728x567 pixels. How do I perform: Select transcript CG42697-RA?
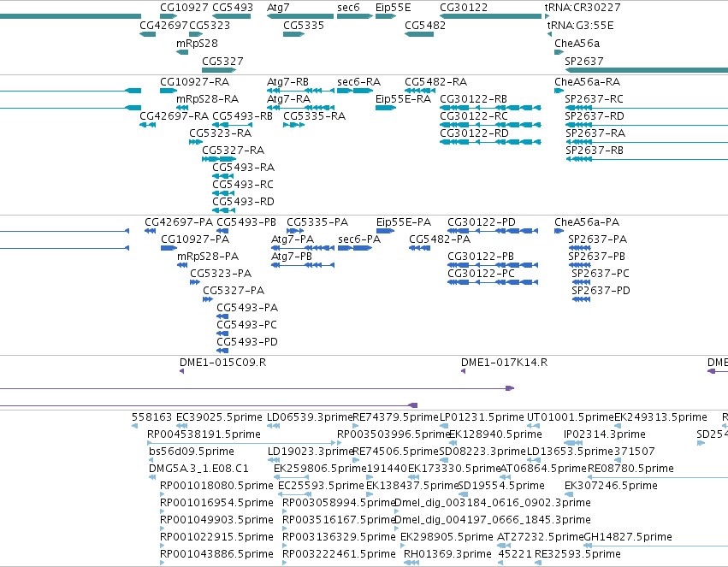click(175, 116)
